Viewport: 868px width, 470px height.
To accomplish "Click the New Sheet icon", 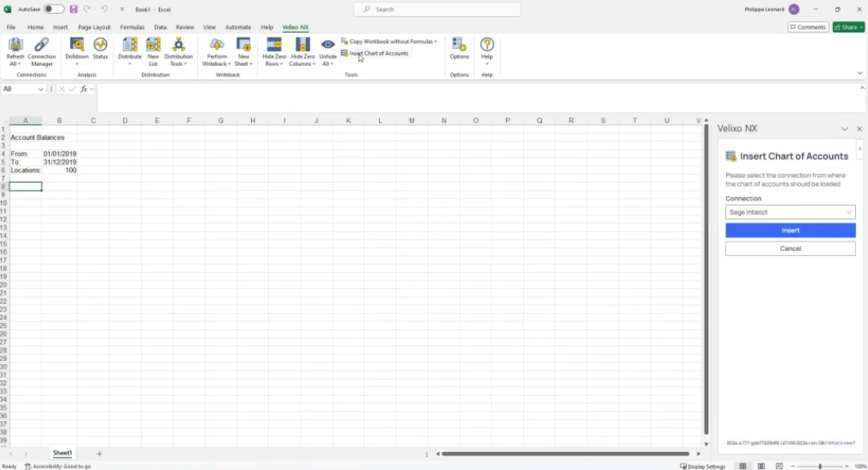I will (x=244, y=45).
